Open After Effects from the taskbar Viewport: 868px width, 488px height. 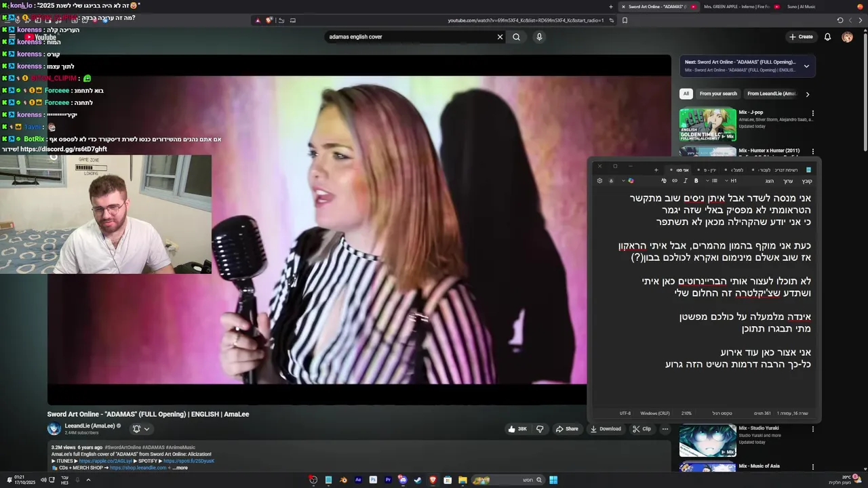tap(358, 480)
